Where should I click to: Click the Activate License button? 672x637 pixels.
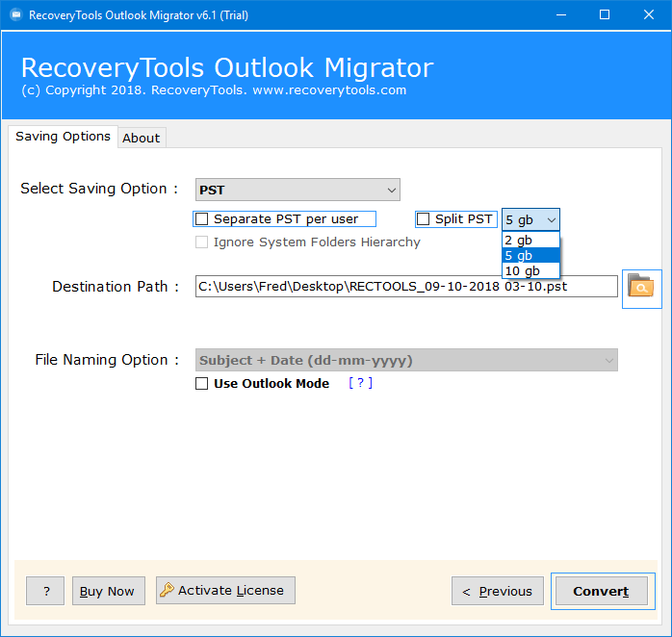tap(225, 590)
